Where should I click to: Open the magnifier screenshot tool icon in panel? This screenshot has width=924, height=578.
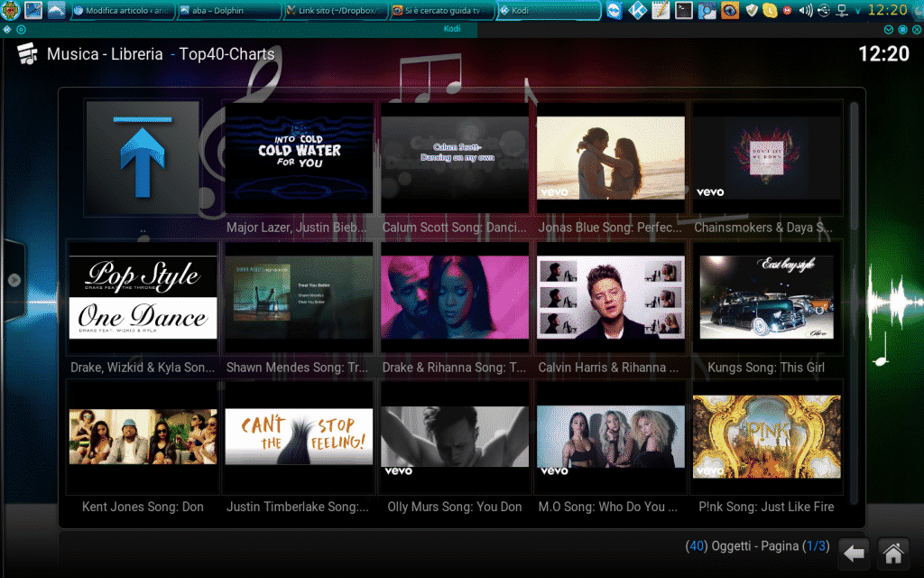point(707,10)
